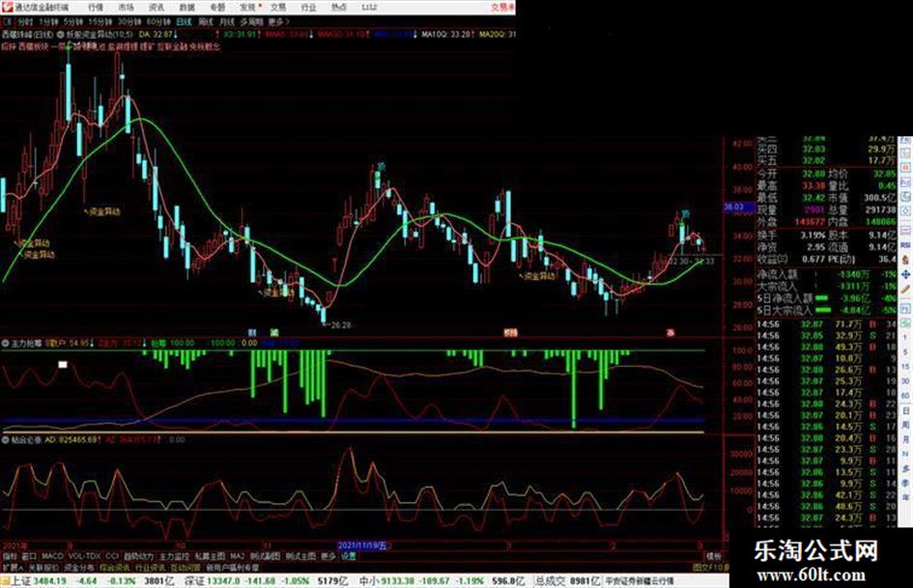This screenshot has width=913, height=588.
Task: Click the 上证 index in status bar
Action: click(21, 580)
